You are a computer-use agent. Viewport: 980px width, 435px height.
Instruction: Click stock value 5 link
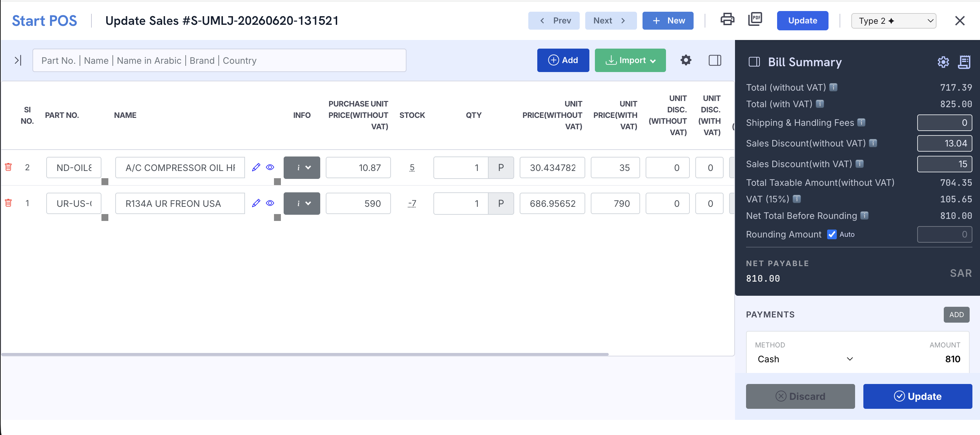tap(412, 168)
